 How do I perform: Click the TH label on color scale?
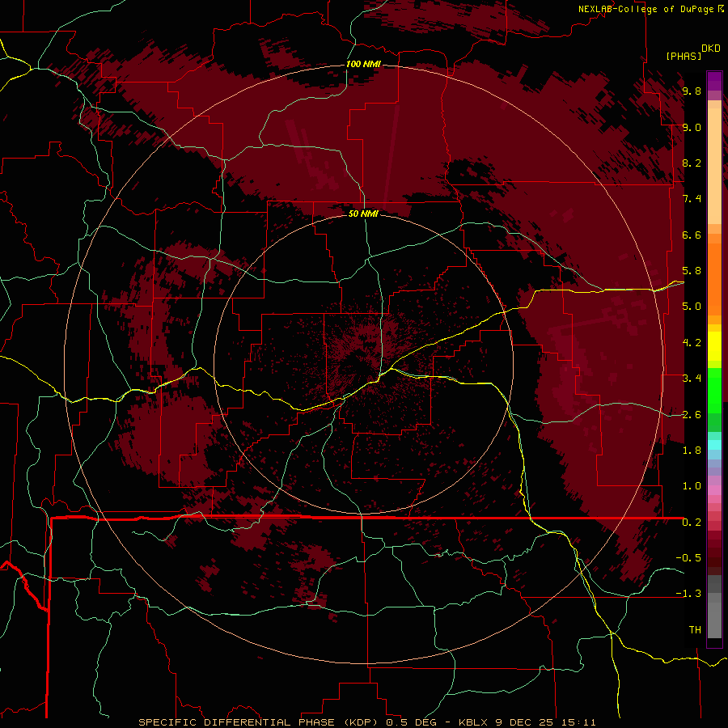(x=695, y=630)
